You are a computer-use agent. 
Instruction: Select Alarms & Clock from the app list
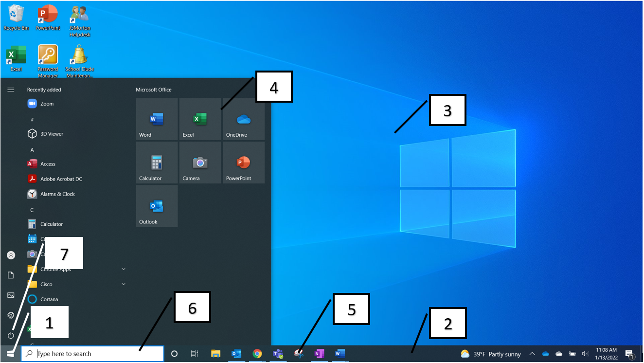[x=57, y=194]
